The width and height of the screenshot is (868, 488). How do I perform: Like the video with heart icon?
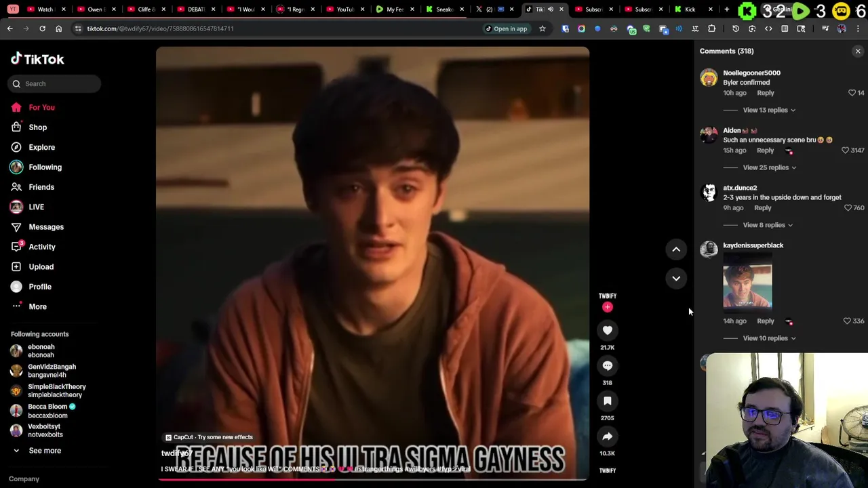coord(608,330)
